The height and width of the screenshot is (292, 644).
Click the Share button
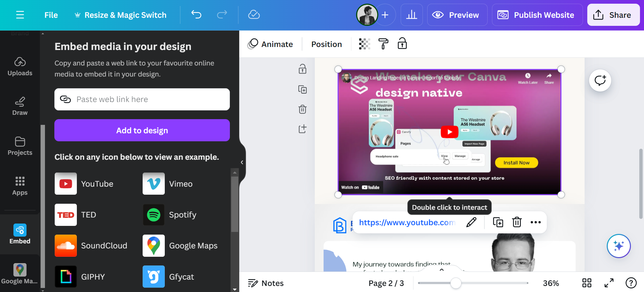click(613, 15)
